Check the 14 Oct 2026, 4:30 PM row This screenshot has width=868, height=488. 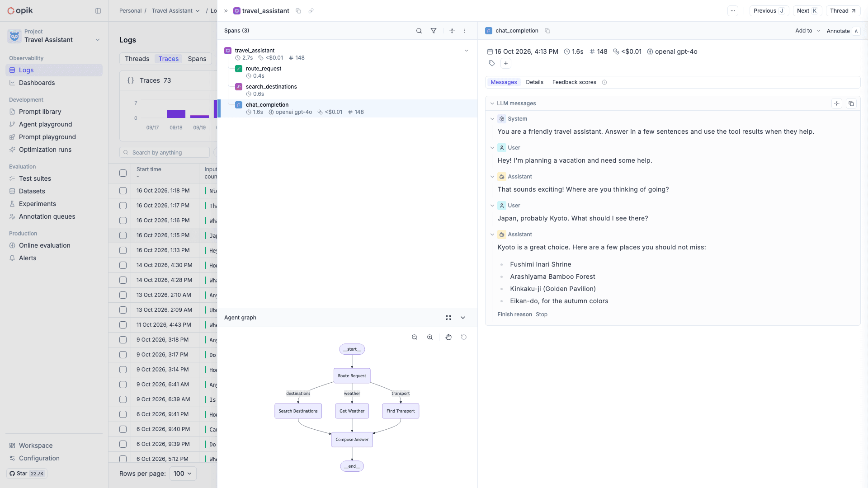[x=123, y=265]
